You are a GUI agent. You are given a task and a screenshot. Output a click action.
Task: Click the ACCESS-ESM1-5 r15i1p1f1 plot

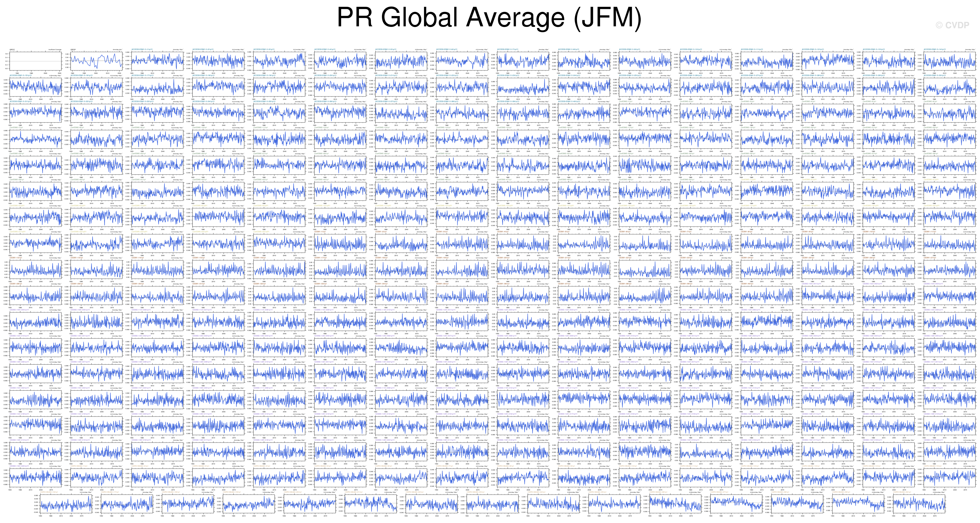coord(35,87)
